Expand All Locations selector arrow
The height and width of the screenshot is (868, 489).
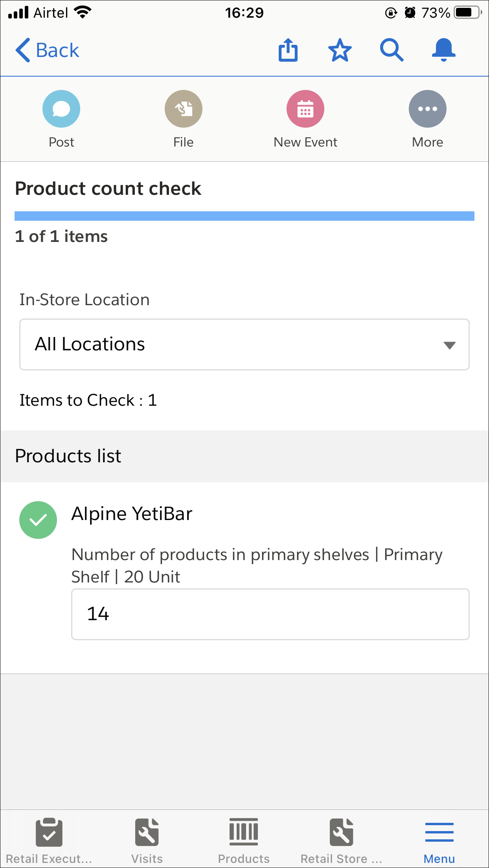coord(450,345)
